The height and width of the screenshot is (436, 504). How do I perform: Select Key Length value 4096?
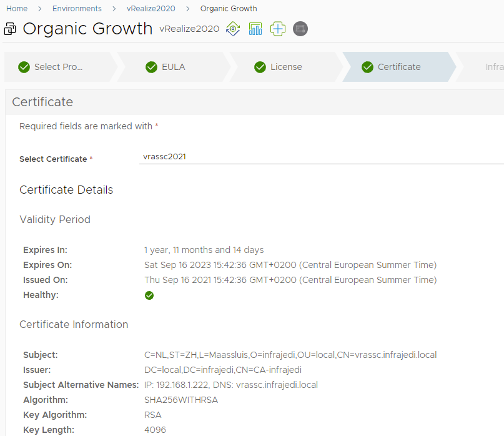pos(155,430)
